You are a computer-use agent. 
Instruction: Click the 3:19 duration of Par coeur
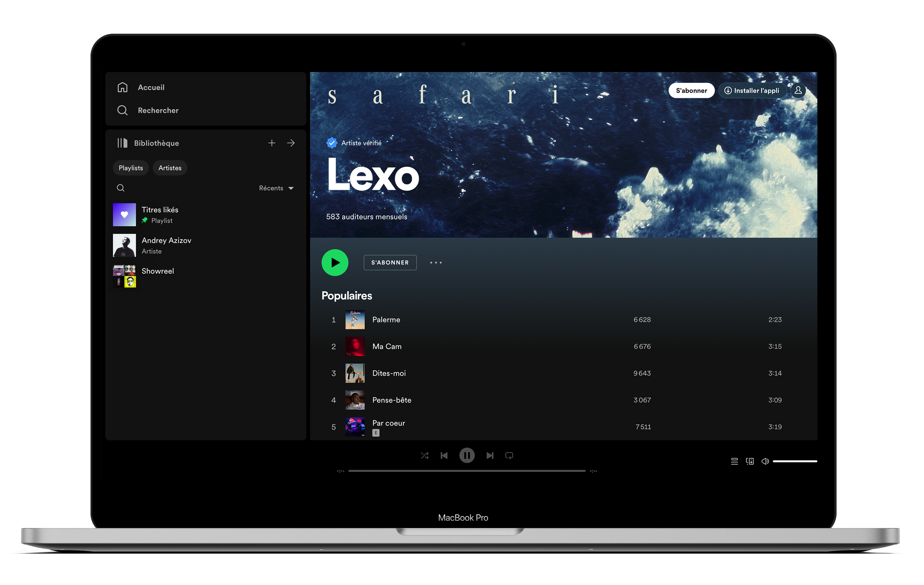coord(775,427)
